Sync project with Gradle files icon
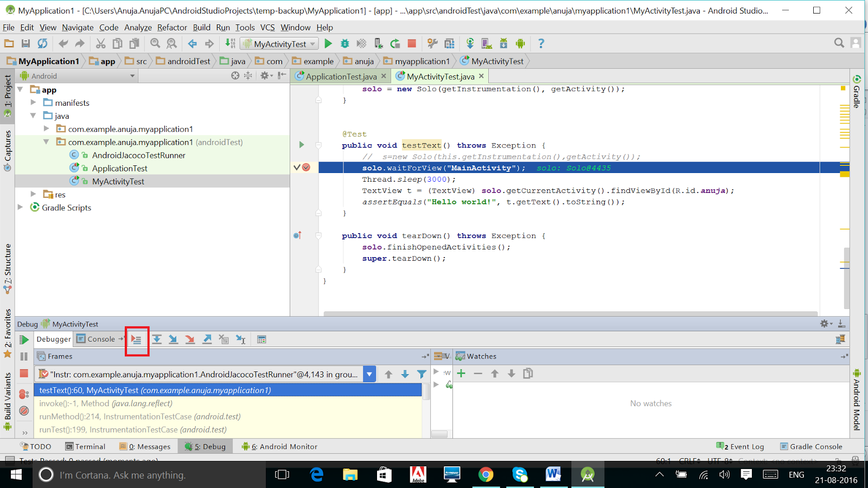868x488 pixels. [470, 43]
